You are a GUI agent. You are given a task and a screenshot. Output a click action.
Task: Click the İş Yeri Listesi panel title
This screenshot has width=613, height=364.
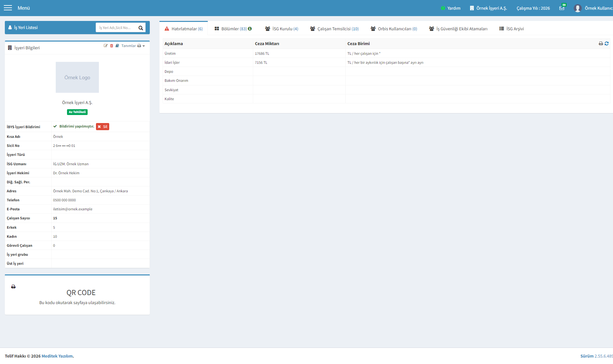pyautogui.click(x=26, y=28)
